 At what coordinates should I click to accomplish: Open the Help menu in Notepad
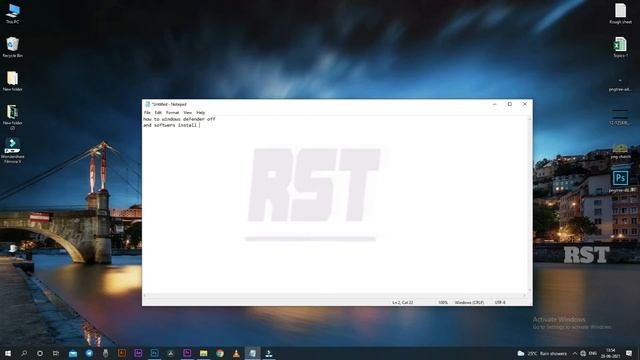200,112
